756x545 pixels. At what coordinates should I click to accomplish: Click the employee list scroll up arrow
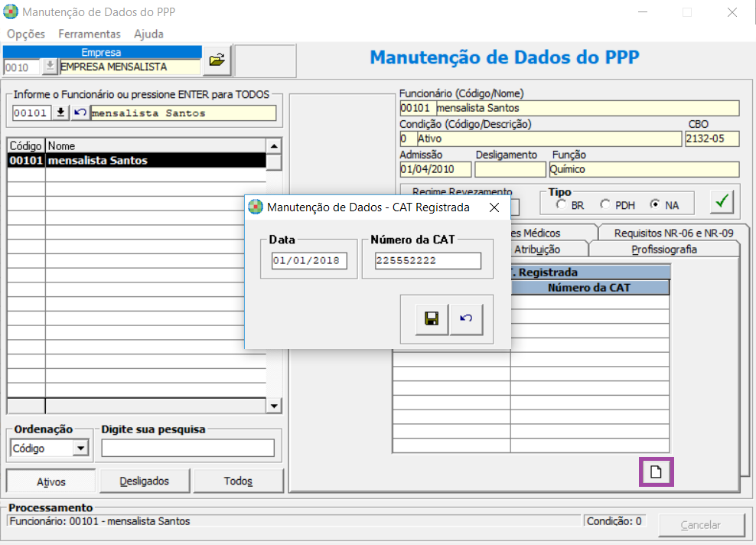point(274,145)
